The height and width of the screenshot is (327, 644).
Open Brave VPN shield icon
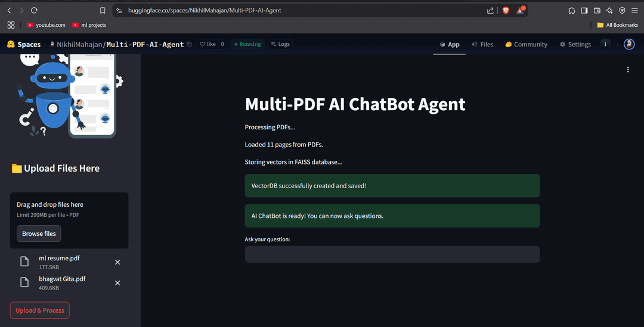click(622, 11)
